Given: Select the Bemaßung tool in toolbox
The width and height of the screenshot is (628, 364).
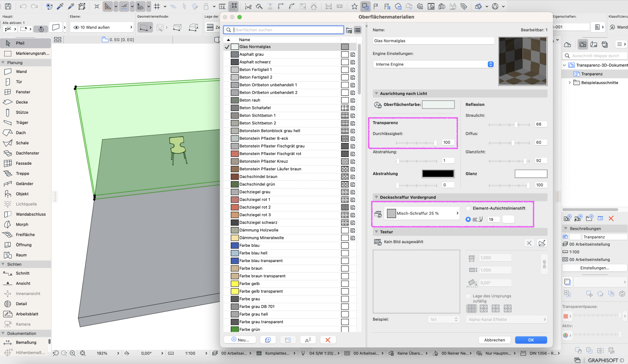Looking at the screenshot, I should click(26, 342).
